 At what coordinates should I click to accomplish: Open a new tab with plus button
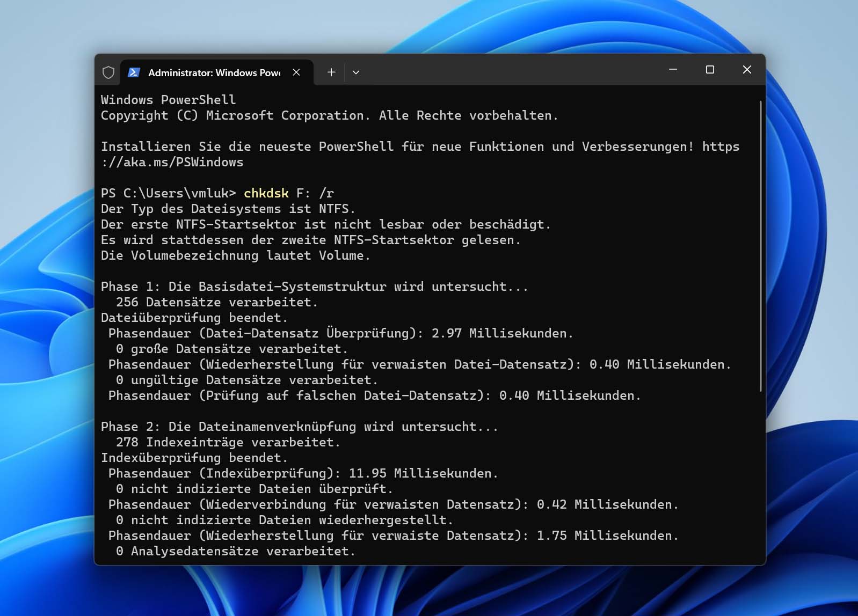coord(331,72)
